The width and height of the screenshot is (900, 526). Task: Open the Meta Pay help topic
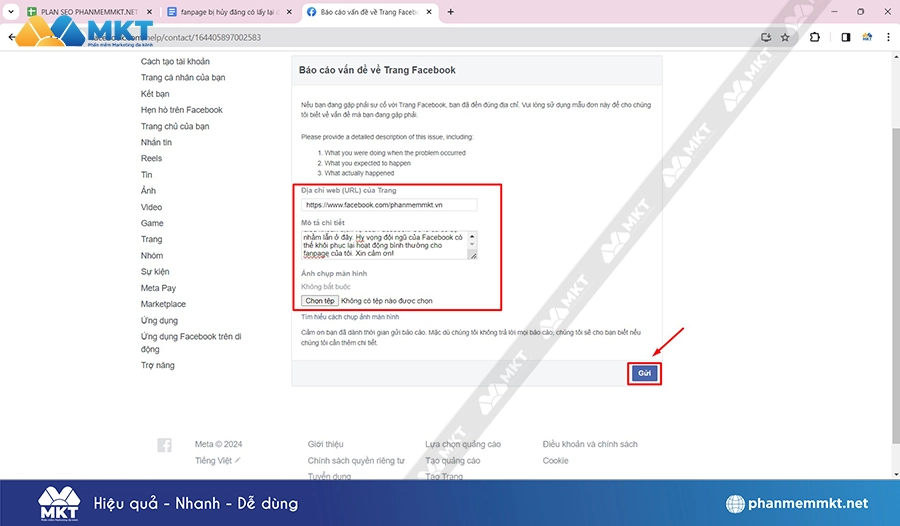point(158,288)
